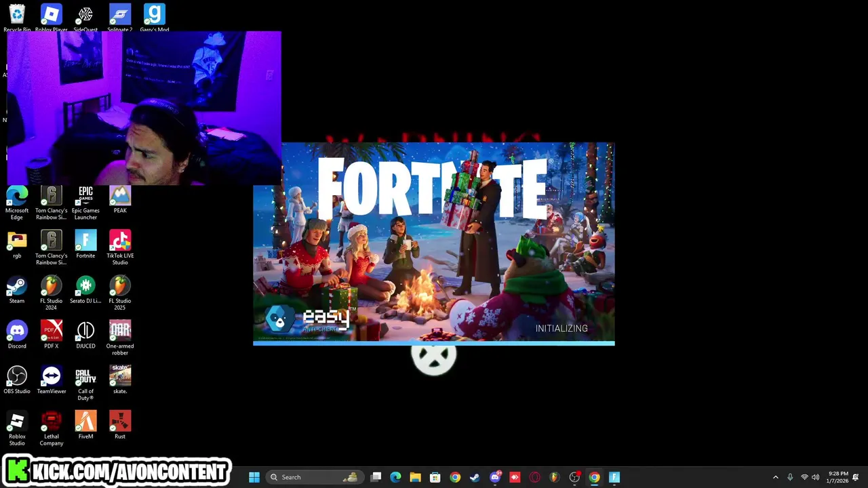Screen dimensions: 868x488
Task: Open File Explorer from the taskbar
Action: click(x=416, y=477)
